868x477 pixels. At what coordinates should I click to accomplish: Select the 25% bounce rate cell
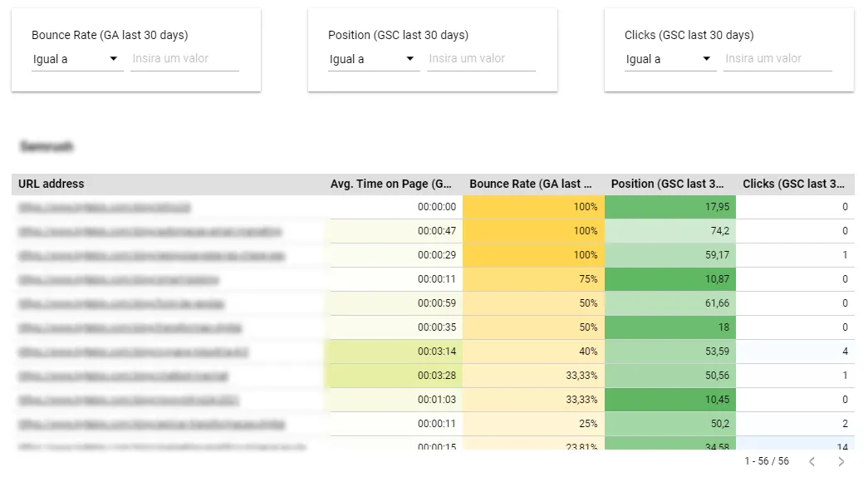click(533, 424)
